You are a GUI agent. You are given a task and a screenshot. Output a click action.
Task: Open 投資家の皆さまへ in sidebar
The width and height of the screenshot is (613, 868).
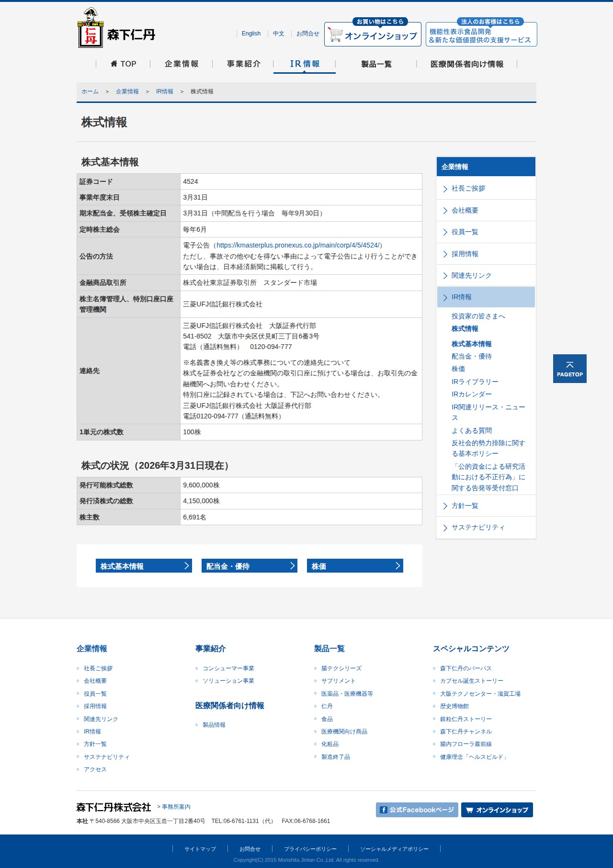(x=478, y=316)
